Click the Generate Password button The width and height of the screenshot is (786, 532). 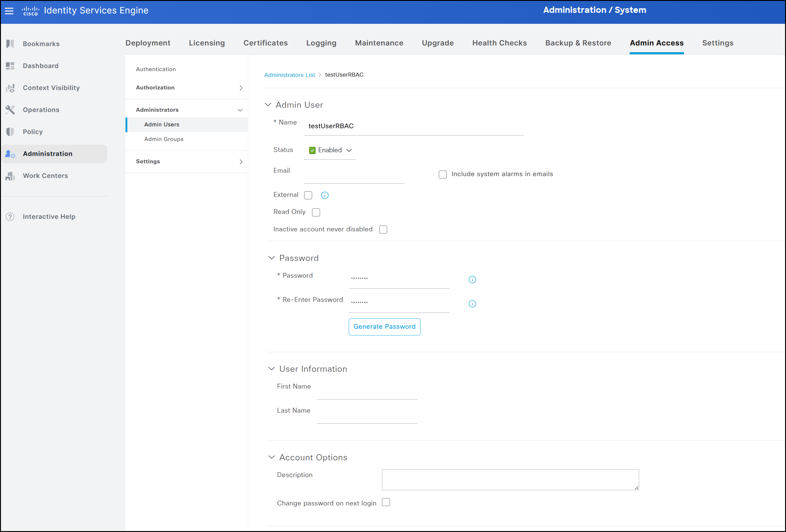pyautogui.click(x=384, y=327)
